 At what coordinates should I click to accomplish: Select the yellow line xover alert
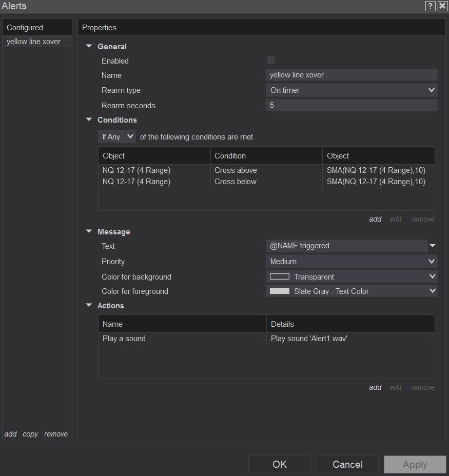point(34,42)
